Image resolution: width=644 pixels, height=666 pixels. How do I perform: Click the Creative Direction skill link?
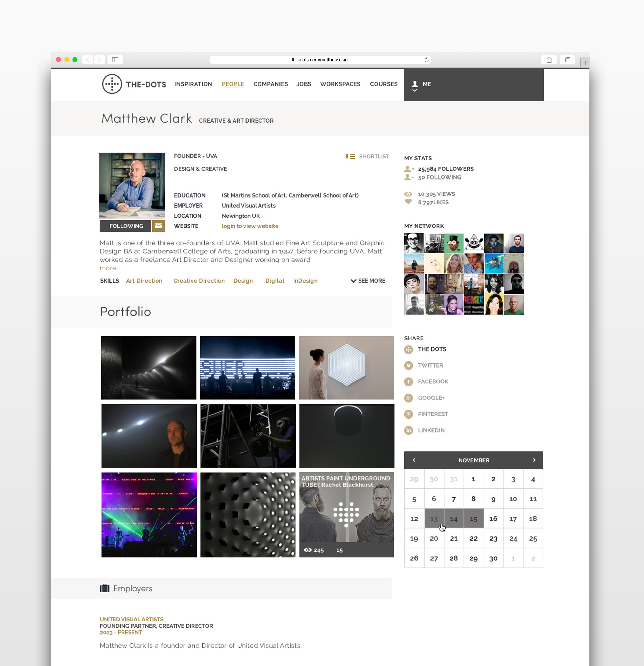199,281
